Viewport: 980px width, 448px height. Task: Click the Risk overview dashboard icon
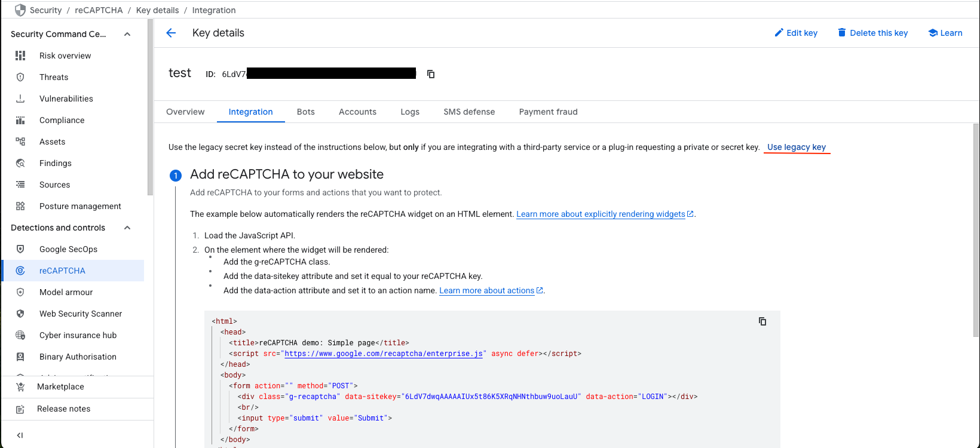point(20,56)
